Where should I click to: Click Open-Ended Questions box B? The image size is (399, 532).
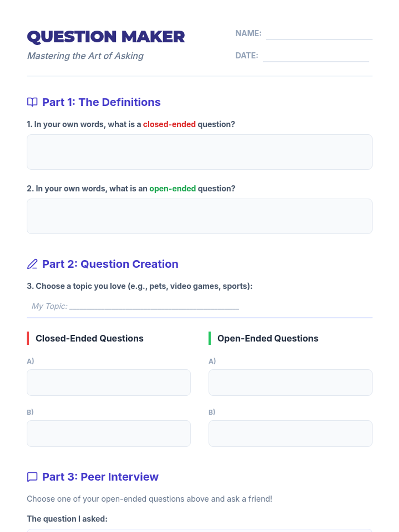tap(290, 433)
